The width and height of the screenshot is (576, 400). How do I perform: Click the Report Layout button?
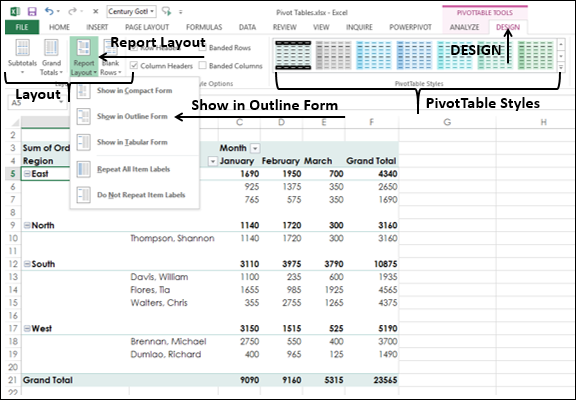84,57
